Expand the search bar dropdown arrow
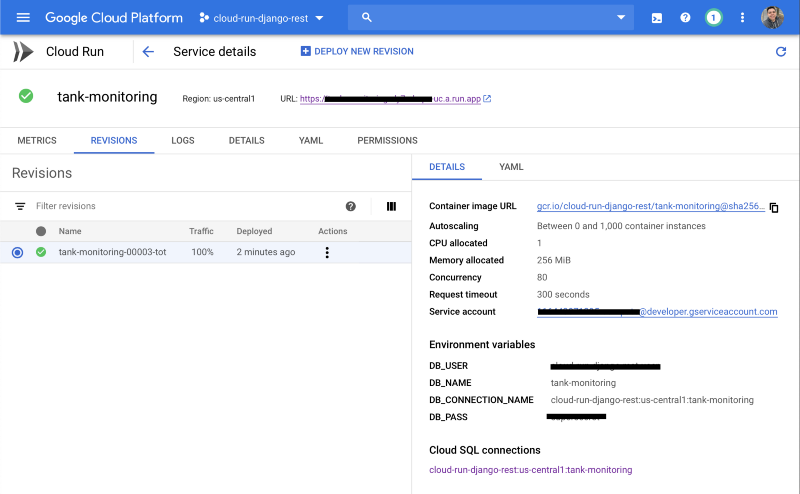Screen dimensions: 800x494 [621, 17]
